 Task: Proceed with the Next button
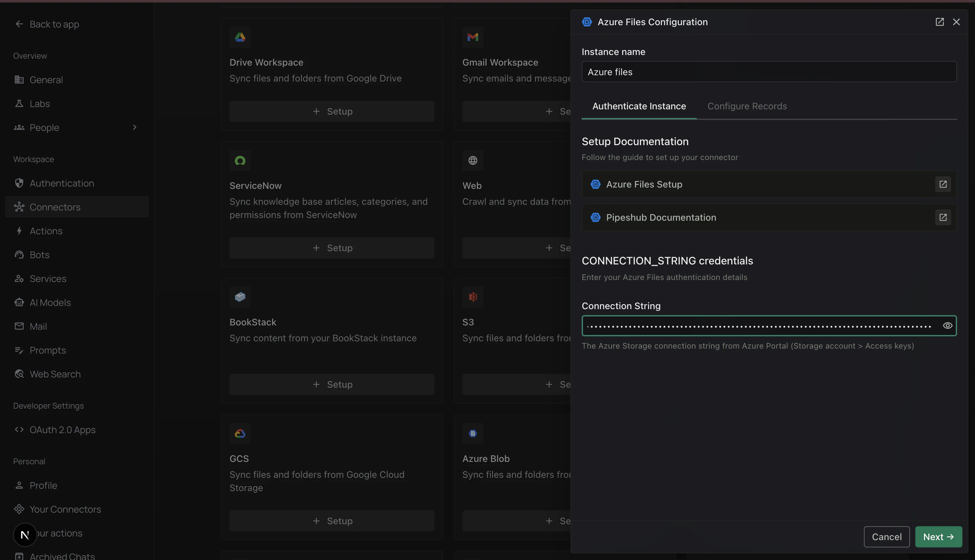939,536
